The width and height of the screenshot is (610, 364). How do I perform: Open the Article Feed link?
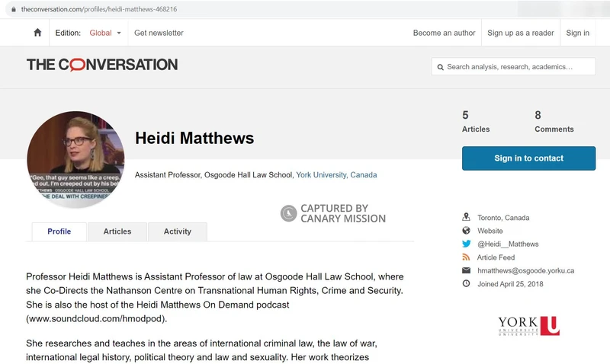(496, 257)
